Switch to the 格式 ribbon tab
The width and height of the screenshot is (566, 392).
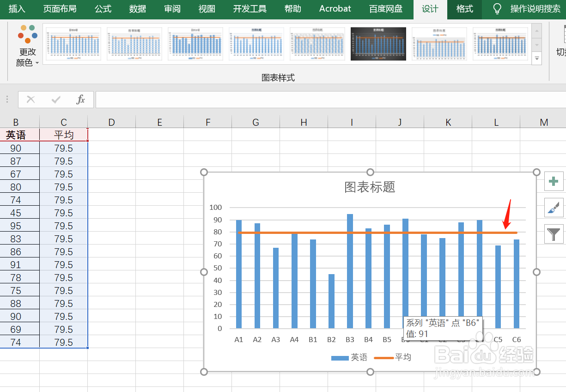(464, 9)
